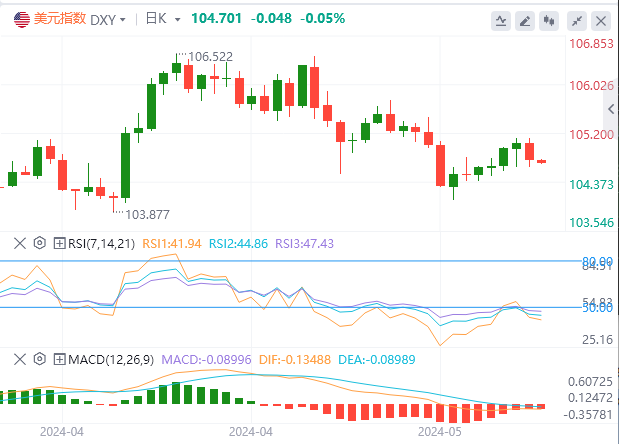Expand the MACD(12,26,9) plus box
This screenshot has width=619, height=444.
59,358
